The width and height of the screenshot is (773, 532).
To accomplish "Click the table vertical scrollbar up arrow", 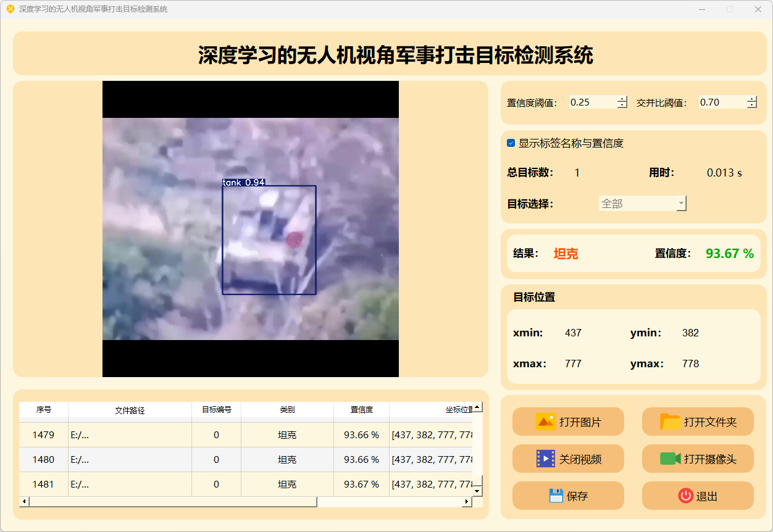I will point(477,407).
